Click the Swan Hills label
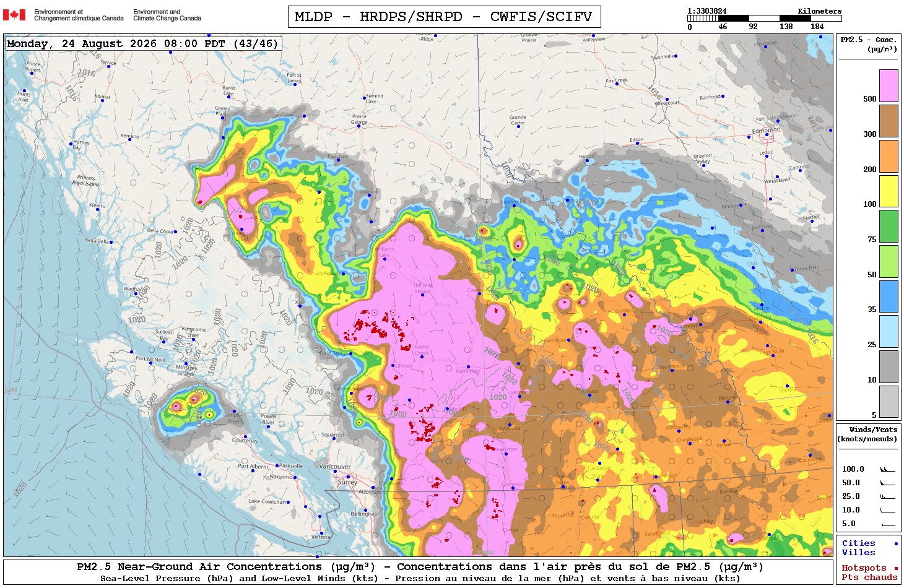Screen dimensions: 904x588 coord(662,57)
